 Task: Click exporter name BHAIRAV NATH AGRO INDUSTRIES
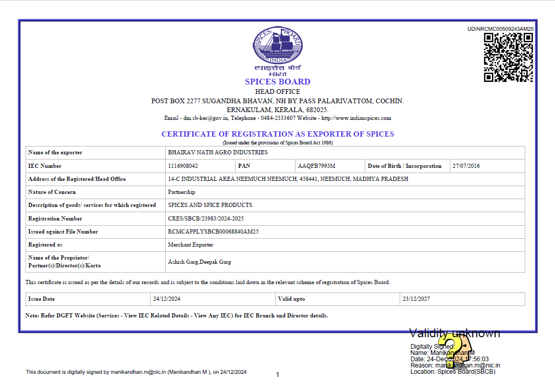pos(218,153)
